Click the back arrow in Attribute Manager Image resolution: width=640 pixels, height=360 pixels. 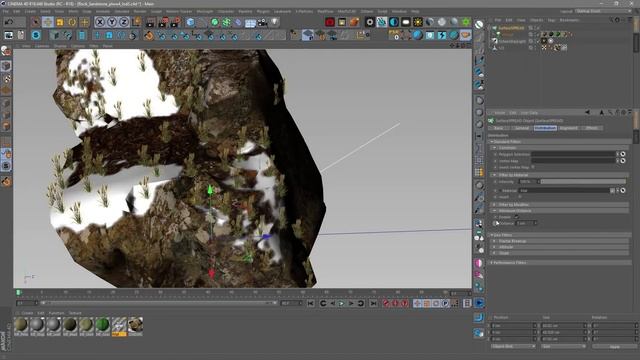[587, 112]
